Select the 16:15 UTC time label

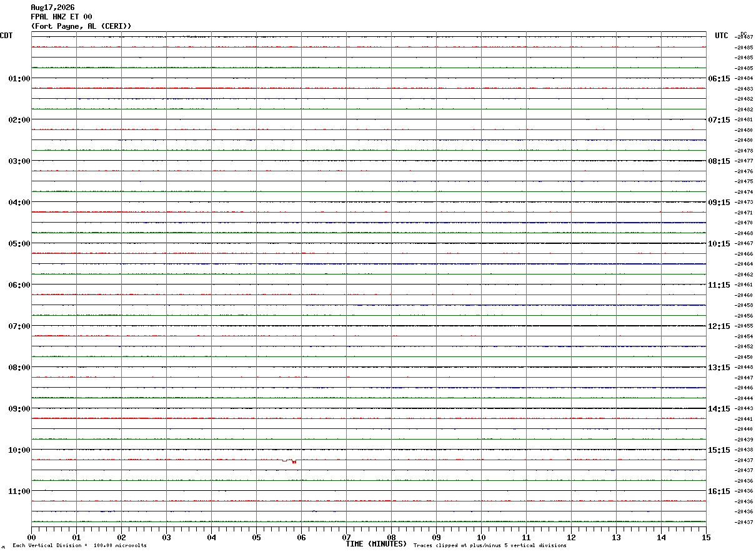(x=719, y=491)
